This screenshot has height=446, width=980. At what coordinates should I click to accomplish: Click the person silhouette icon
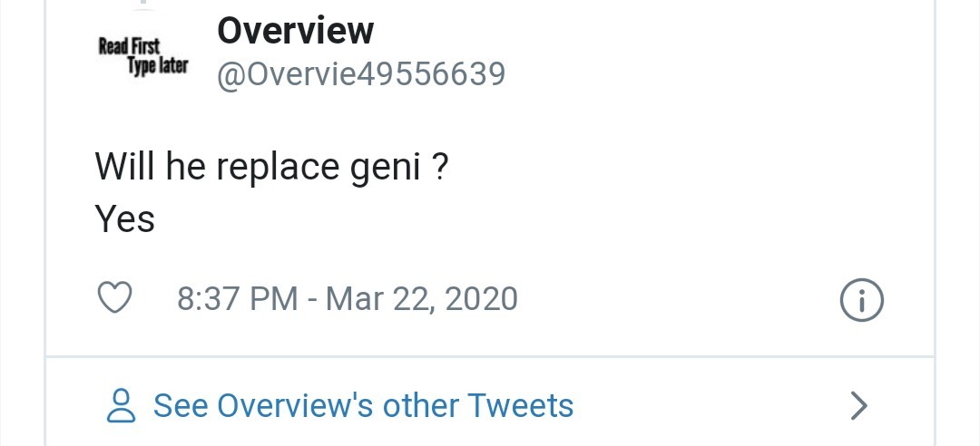pos(121,406)
